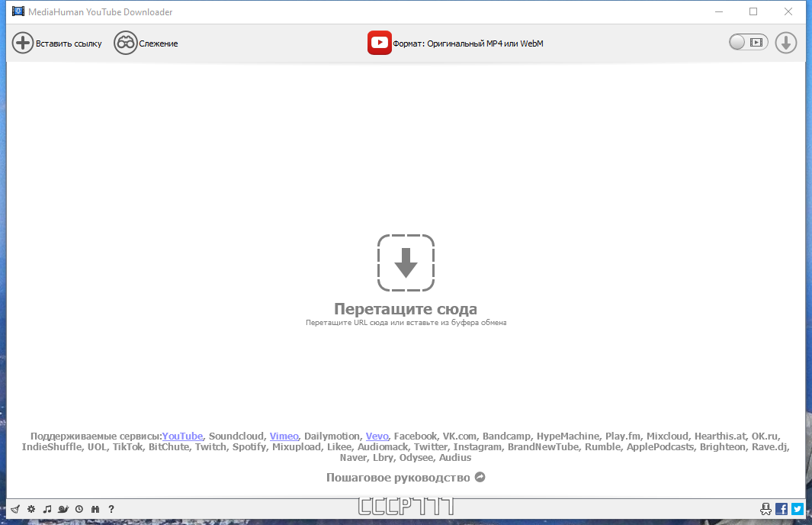Open settings via the gear icon
The image size is (812, 525).
[x=31, y=509]
